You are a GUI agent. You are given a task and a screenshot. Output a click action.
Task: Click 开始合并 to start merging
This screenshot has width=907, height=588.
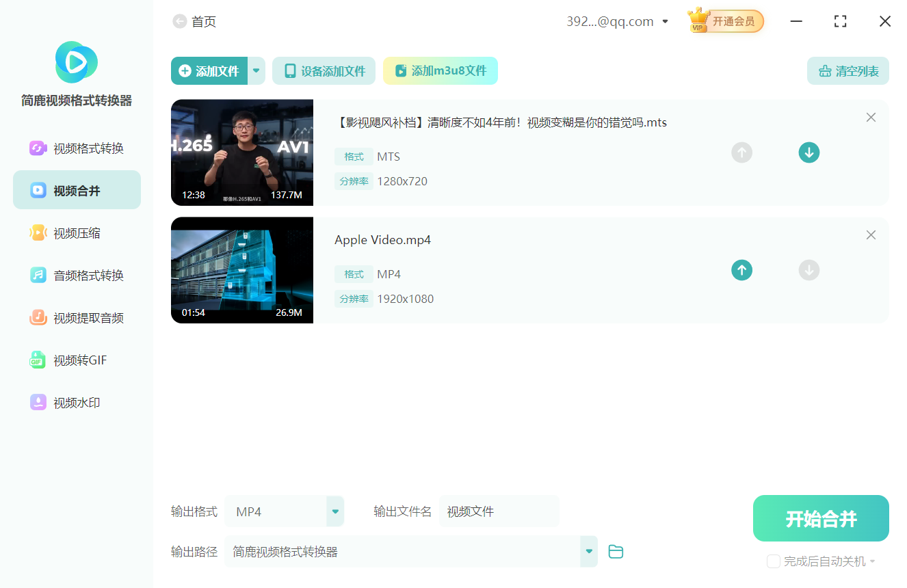[x=820, y=518]
